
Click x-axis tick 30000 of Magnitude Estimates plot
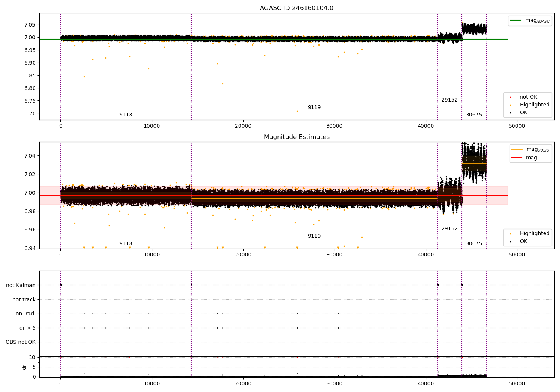pos(335,255)
